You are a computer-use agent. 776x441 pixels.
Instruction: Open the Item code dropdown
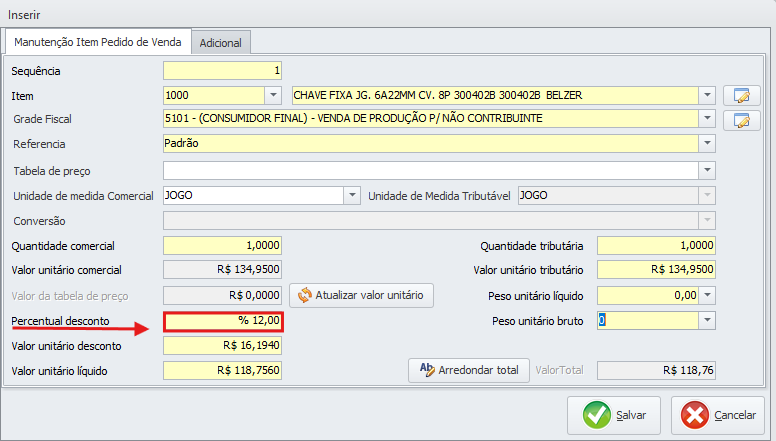coord(273,96)
